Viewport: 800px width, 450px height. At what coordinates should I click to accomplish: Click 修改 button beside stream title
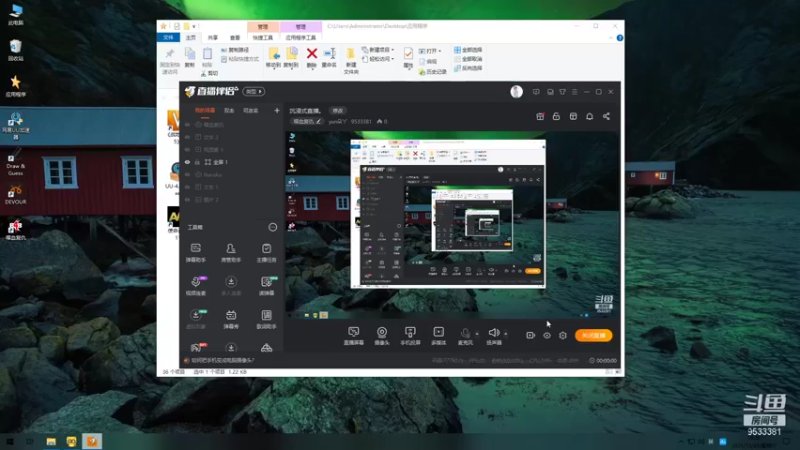[x=338, y=111]
